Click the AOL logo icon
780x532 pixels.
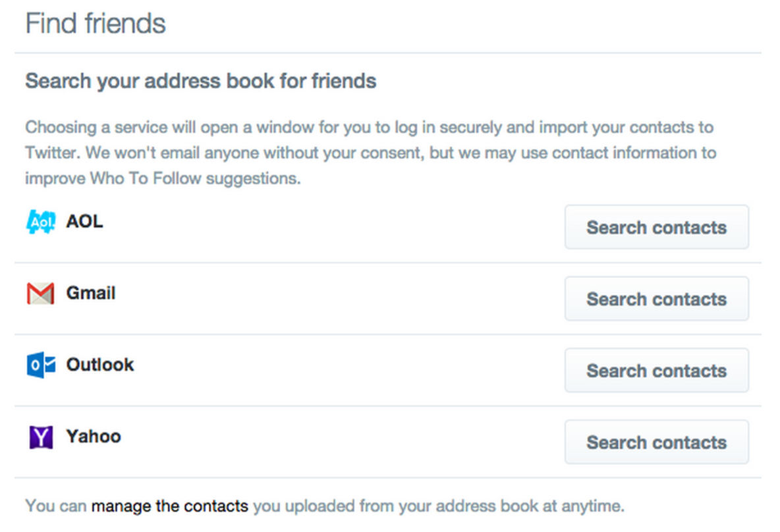click(40, 222)
